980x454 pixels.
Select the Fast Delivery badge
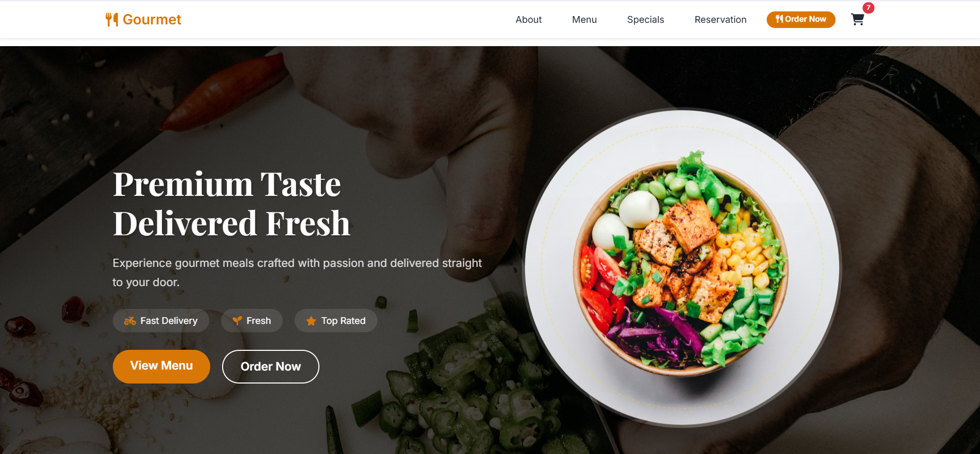tap(161, 321)
